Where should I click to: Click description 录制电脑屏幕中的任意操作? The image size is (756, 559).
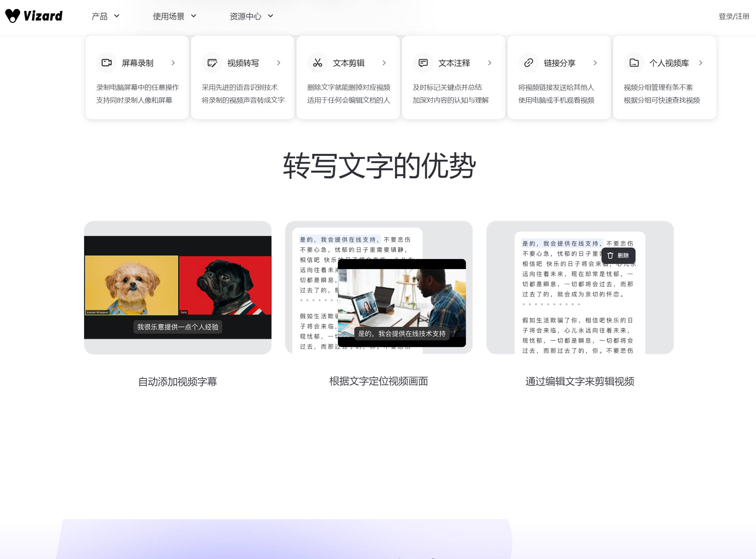[x=138, y=87]
